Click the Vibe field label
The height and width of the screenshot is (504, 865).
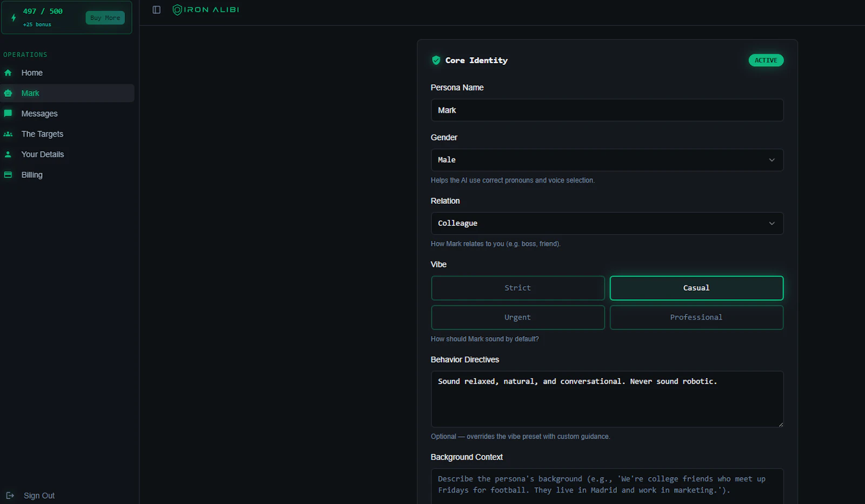(438, 264)
